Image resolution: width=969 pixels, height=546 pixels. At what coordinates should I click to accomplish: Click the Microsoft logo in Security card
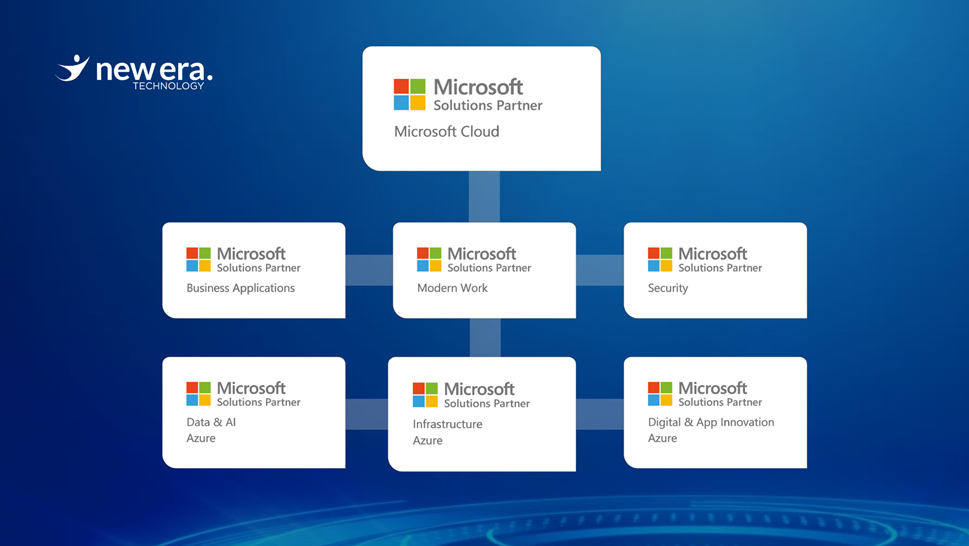[x=660, y=259]
